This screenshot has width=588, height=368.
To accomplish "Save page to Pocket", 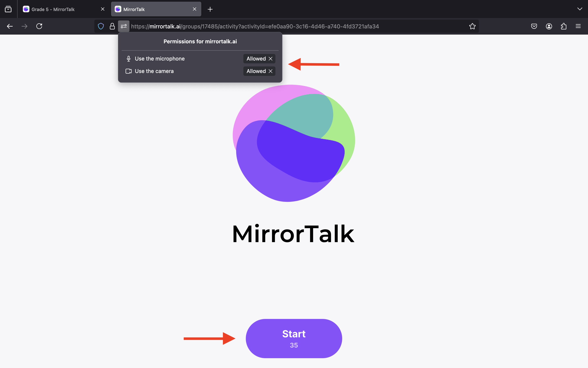I will [x=534, y=26].
